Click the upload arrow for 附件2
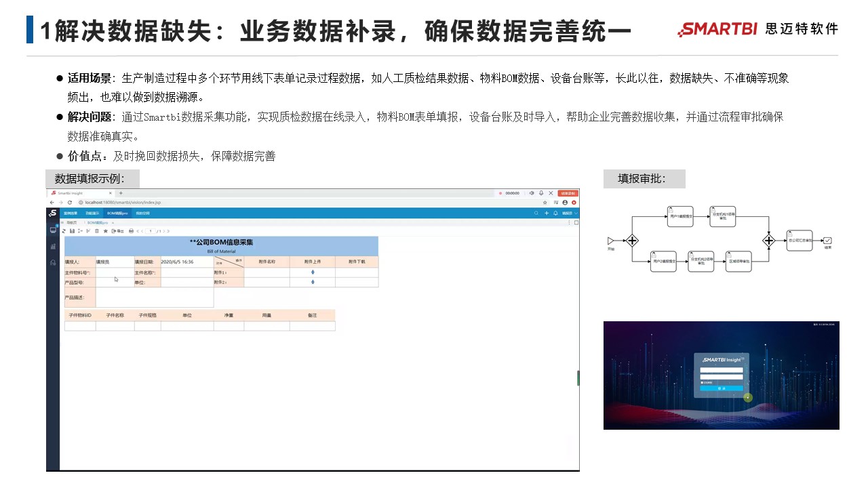The height and width of the screenshot is (488, 868). click(x=313, y=282)
